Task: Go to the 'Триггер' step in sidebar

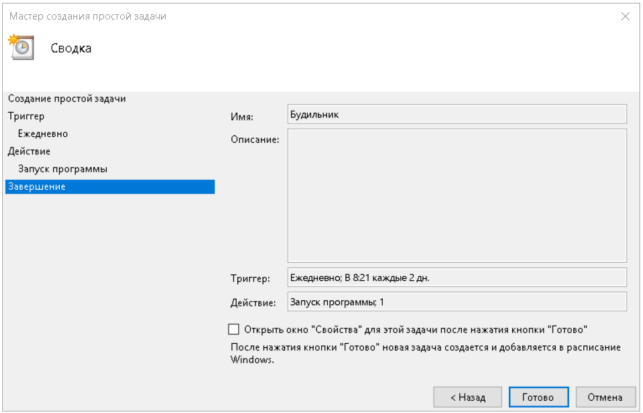Action: [x=26, y=116]
